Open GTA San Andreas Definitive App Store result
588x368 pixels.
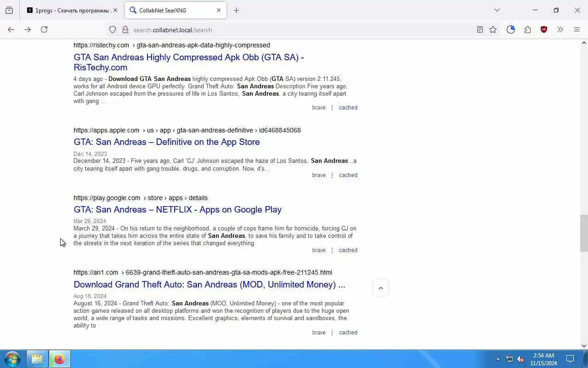pyautogui.click(x=167, y=142)
